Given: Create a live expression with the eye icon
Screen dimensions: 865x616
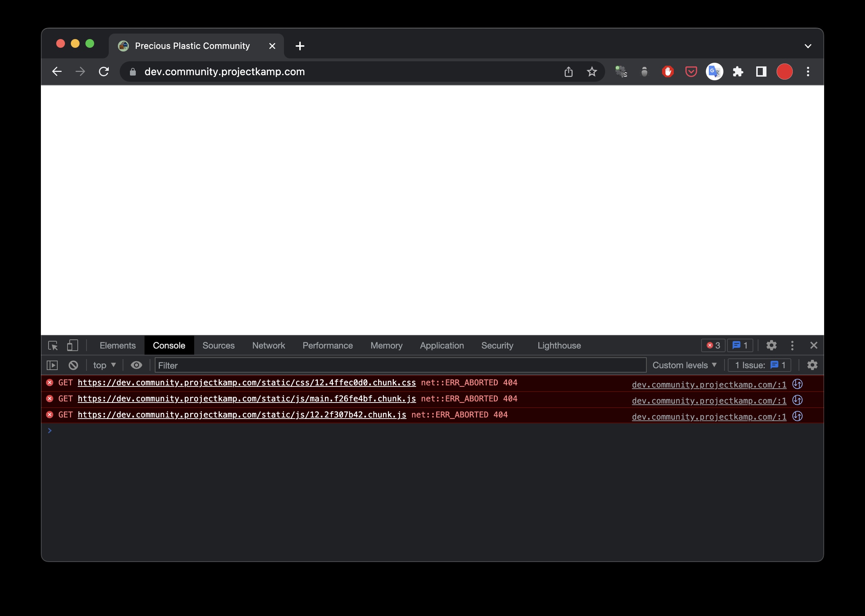Looking at the screenshot, I should (136, 365).
